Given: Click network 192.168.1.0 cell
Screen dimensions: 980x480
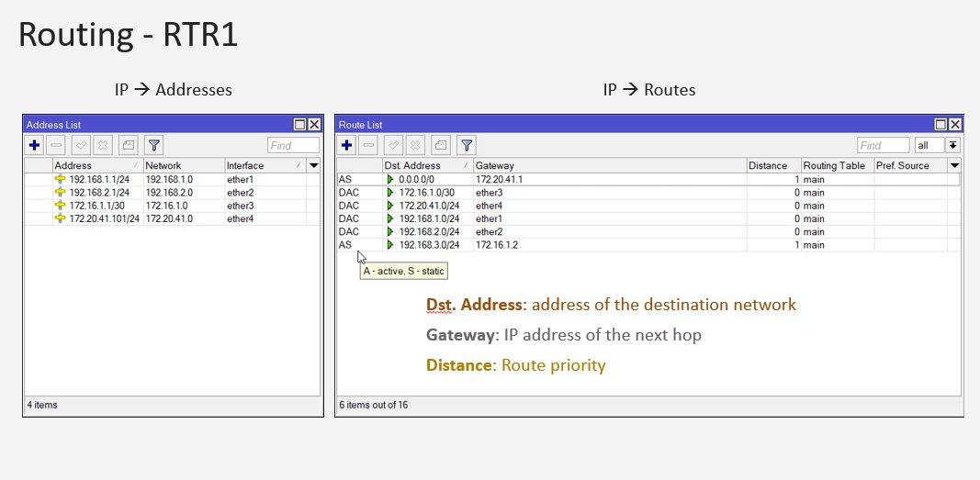Looking at the screenshot, I should click(x=184, y=179).
